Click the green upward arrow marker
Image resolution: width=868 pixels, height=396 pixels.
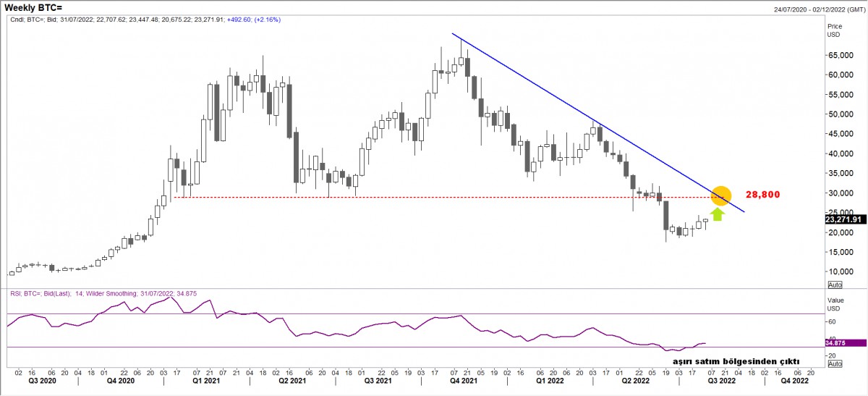(x=717, y=214)
